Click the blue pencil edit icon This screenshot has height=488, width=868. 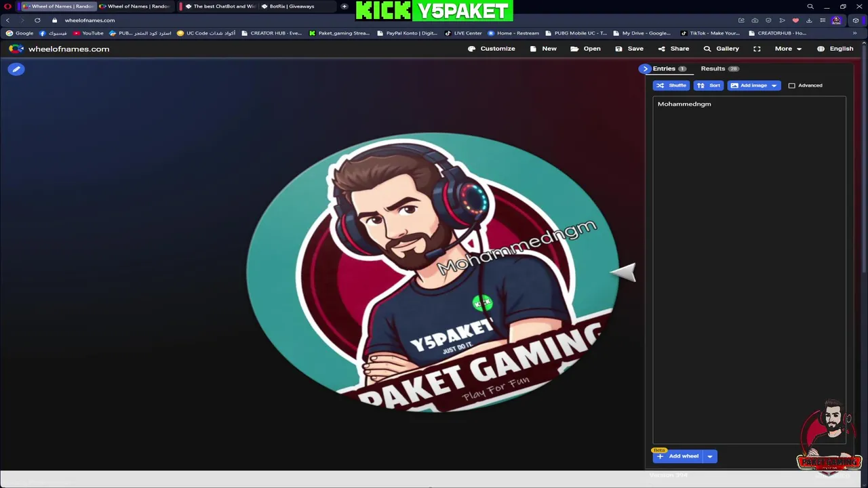[x=16, y=69]
